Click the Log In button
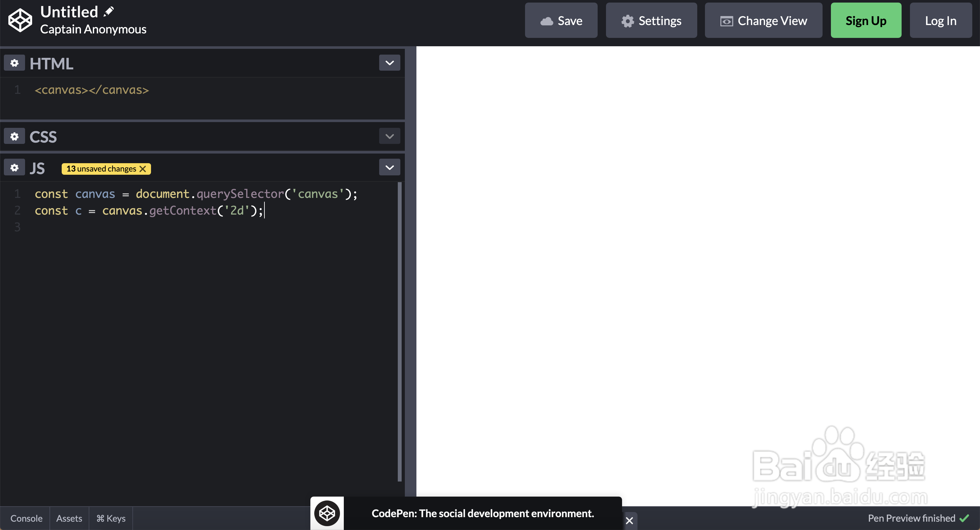980x530 pixels. point(940,21)
